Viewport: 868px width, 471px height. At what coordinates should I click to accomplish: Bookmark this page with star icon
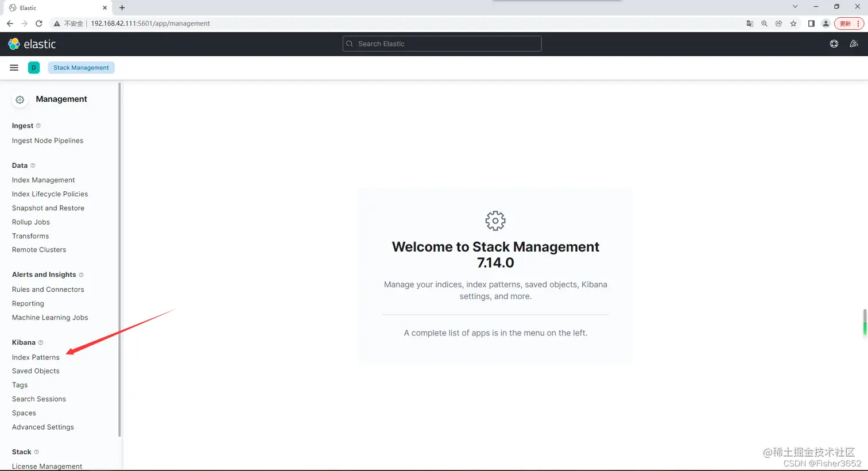pyautogui.click(x=793, y=24)
